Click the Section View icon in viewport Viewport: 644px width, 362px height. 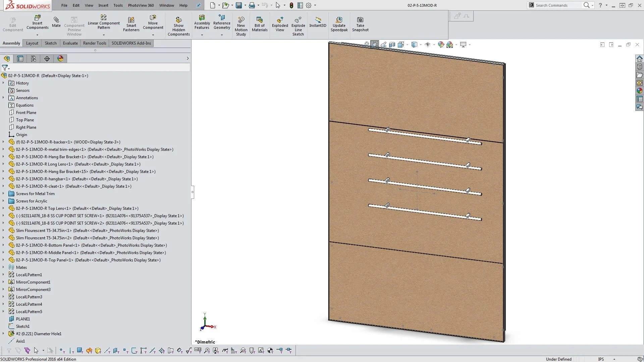point(392,45)
